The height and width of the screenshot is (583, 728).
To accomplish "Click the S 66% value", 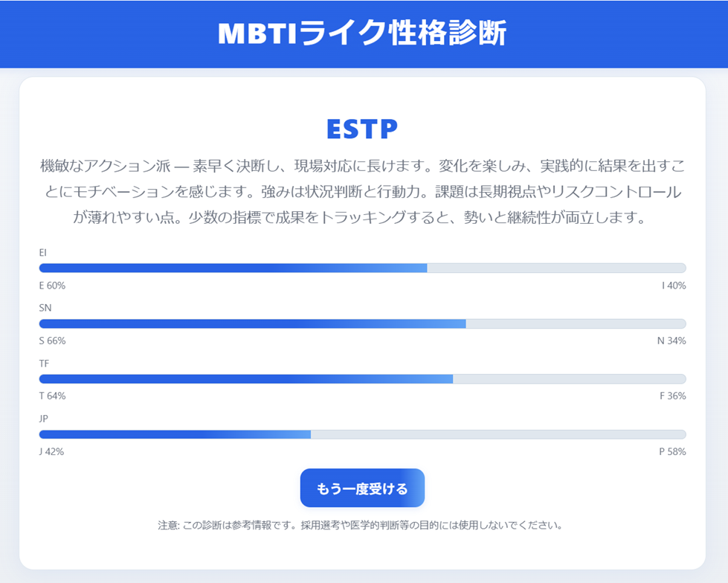I will pyautogui.click(x=52, y=341).
